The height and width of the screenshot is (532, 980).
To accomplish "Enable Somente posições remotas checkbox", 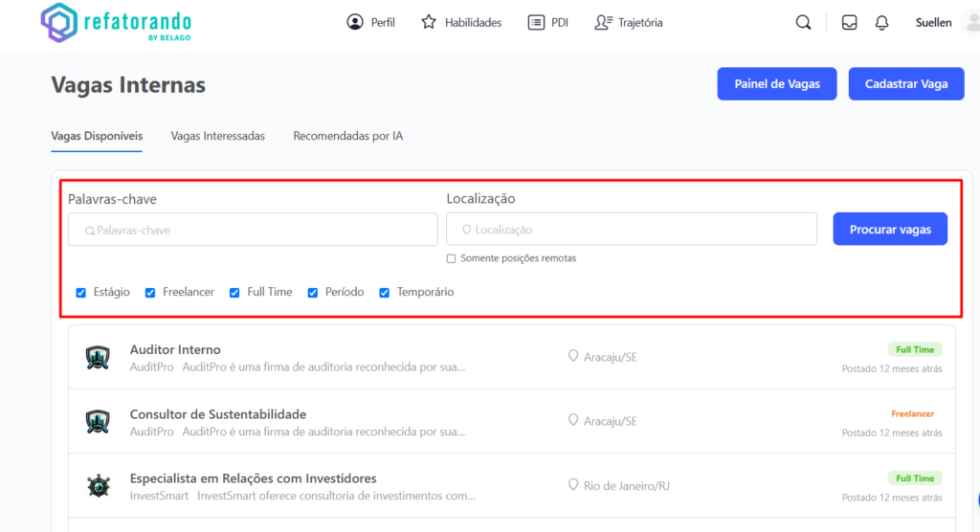I will coord(452,258).
